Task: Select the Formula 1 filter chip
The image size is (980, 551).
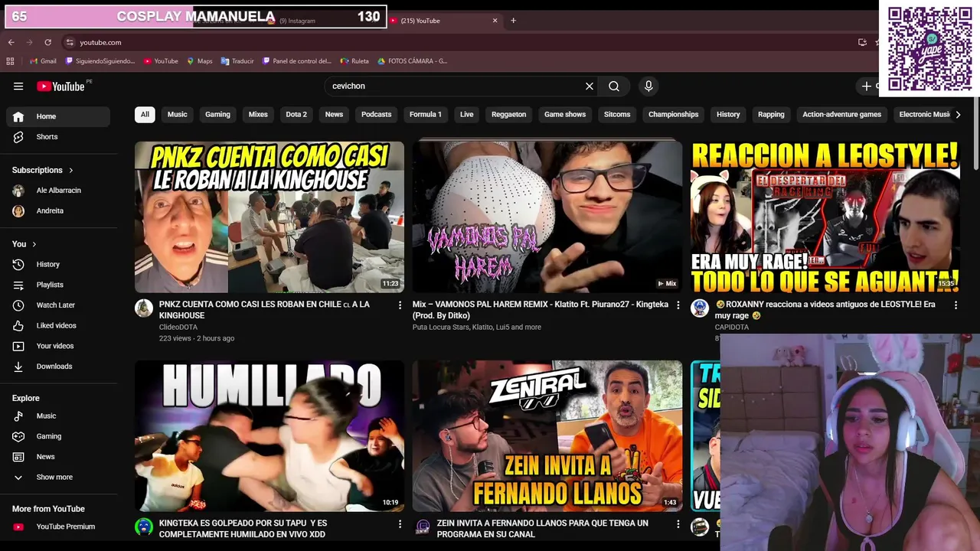Action: pyautogui.click(x=426, y=115)
